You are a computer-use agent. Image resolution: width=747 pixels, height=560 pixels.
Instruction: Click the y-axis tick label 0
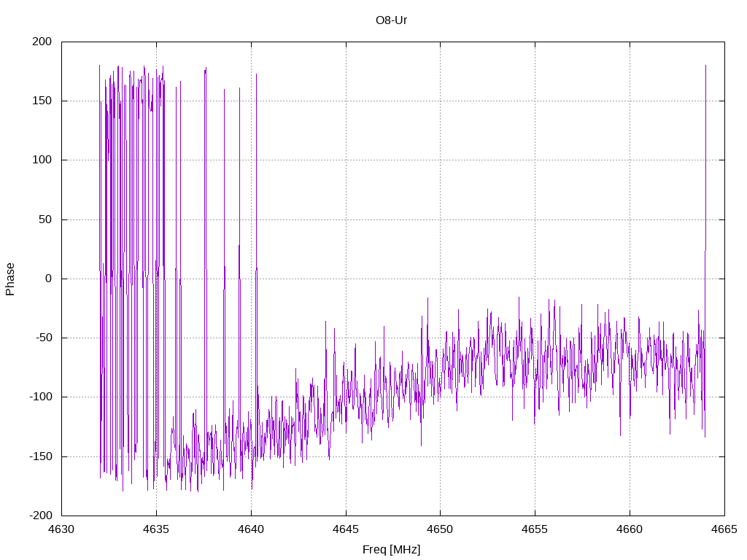click(x=49, y=279)
